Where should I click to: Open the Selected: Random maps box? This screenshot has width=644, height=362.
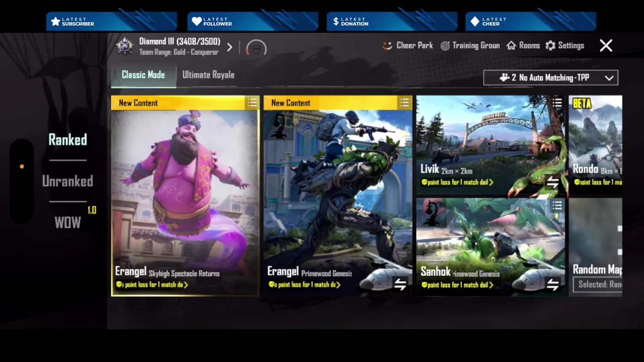(598, 285)
